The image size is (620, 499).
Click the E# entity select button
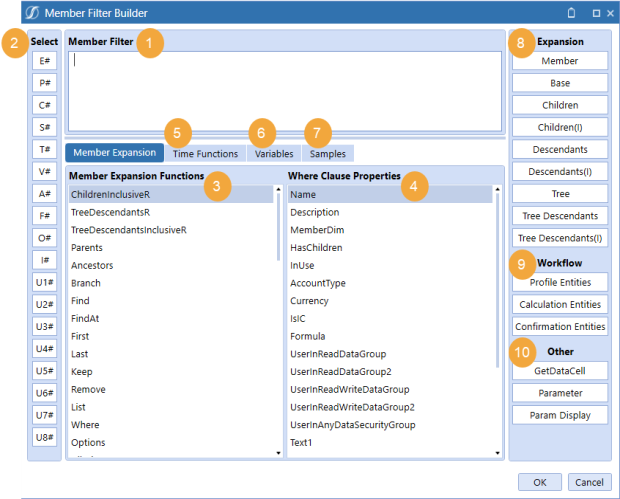(x=45, y=61)
